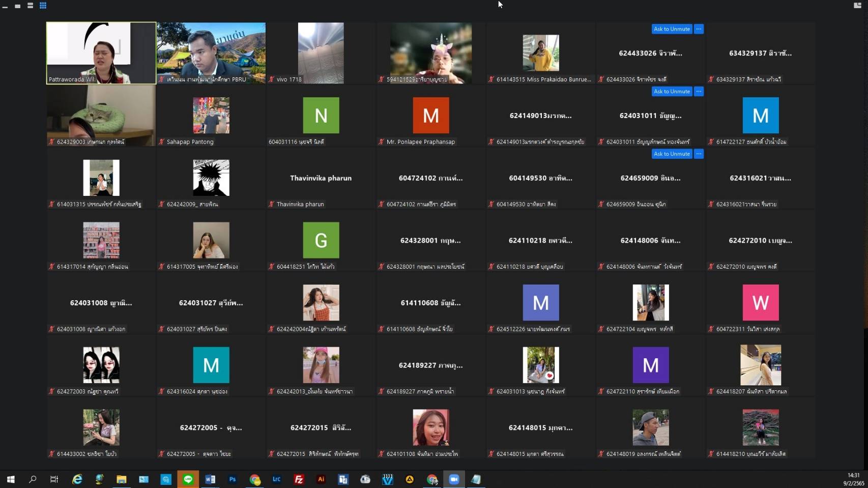Open more options menu for participant 624031011
Viewport: 868px width, 488px height.
pyautogui.click(x=699, y=92)
